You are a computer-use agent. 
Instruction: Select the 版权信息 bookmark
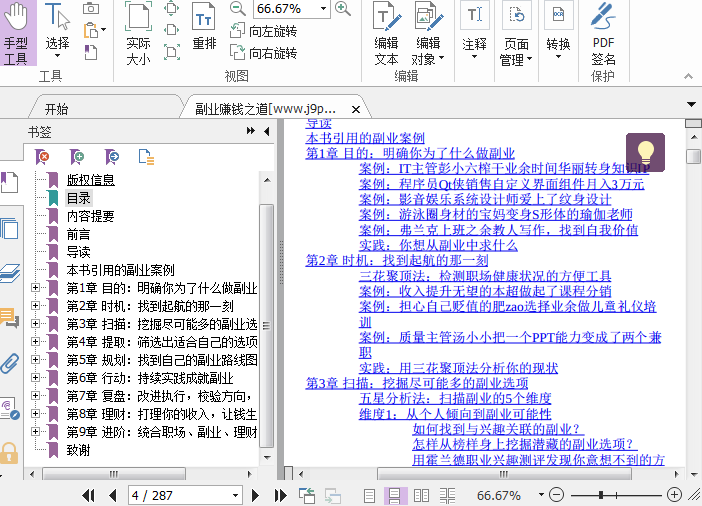90,180
